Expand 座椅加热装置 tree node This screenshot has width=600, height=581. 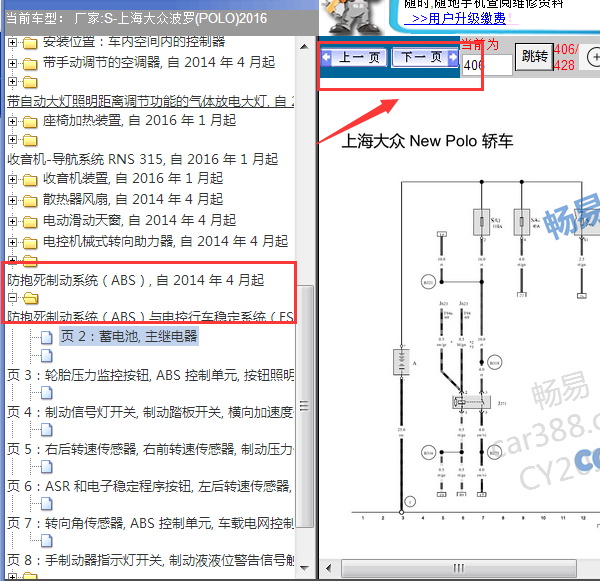[12, 121]
